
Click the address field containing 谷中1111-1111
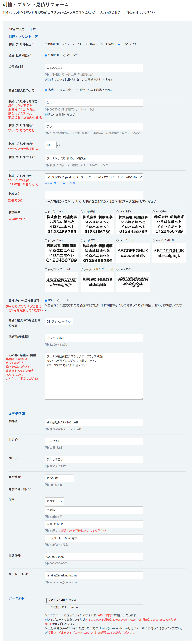point(94,524)
